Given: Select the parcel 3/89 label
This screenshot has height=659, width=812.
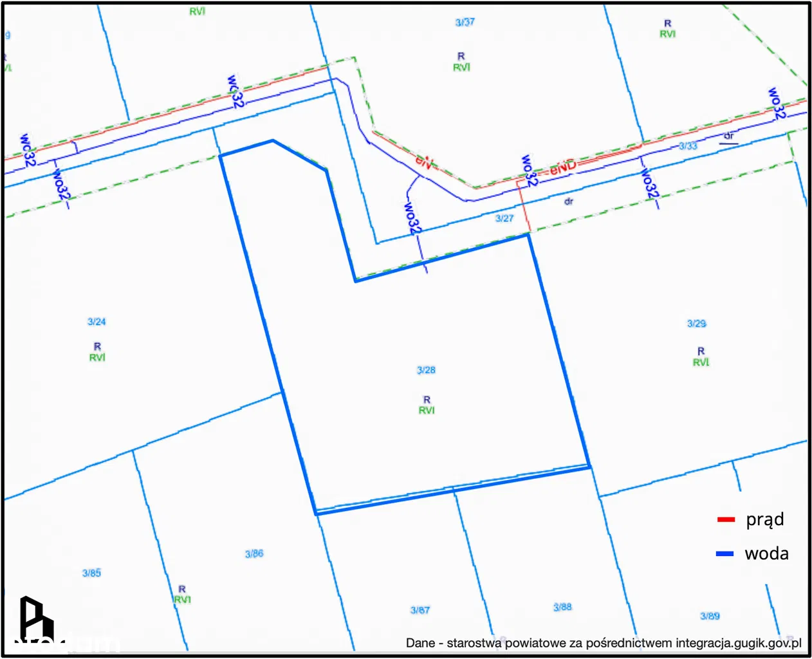Looking at the screenshot, I should point(710,616).
